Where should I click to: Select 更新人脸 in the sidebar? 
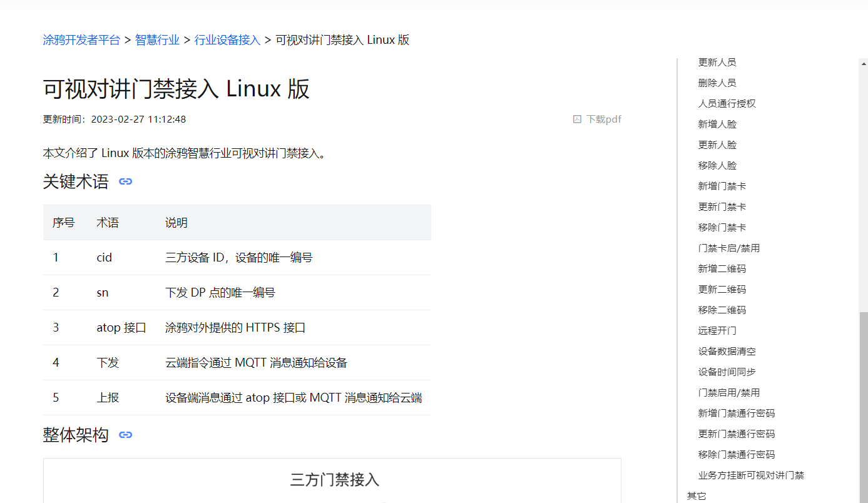(717, 145)
